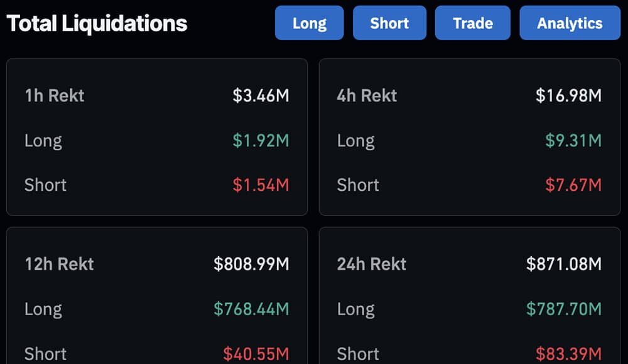Select the 4h Rekt label
Screen dimensions: 628x364
pos(367,95)
